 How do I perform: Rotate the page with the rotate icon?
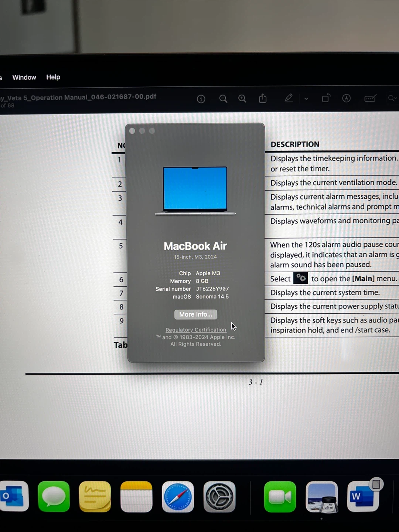[326, 98]
